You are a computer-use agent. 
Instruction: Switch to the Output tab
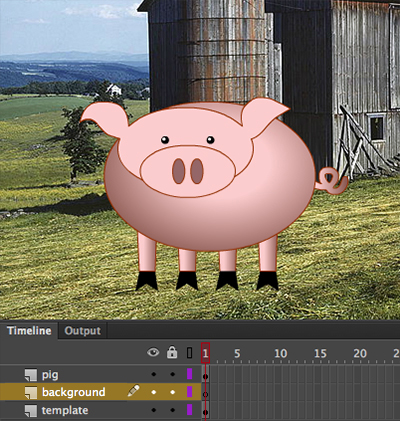(x=82, y=331)
